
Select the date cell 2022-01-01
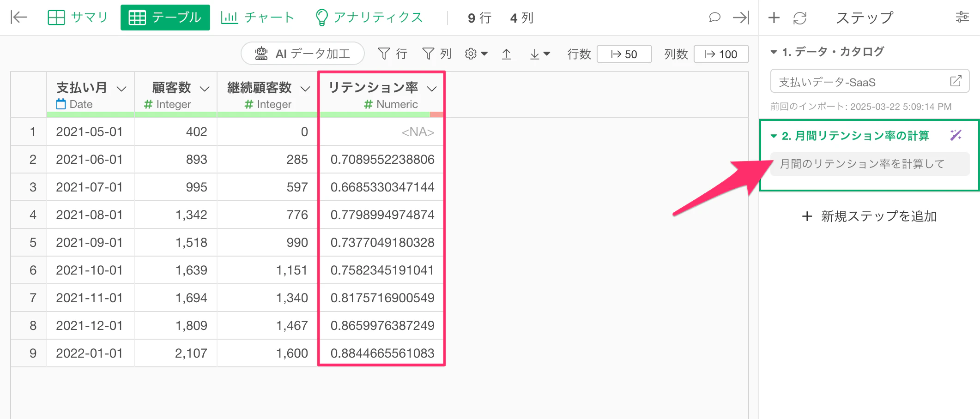[x=90, y=353]
